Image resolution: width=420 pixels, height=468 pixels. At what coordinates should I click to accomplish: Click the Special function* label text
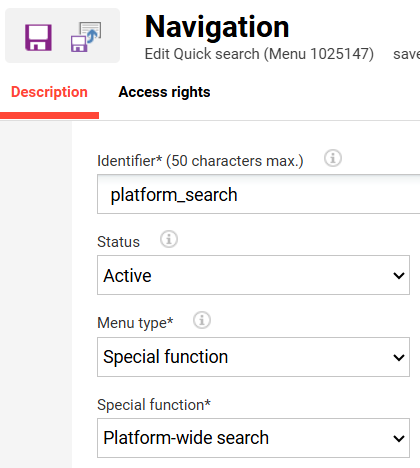[x=154, y=405]
